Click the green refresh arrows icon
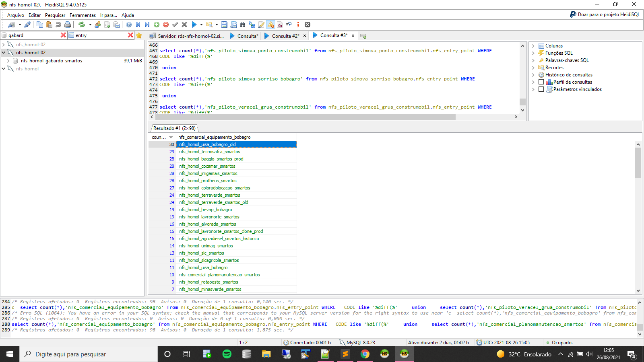The width and height of the screenshot is (644, 362). tap(82, 25)
